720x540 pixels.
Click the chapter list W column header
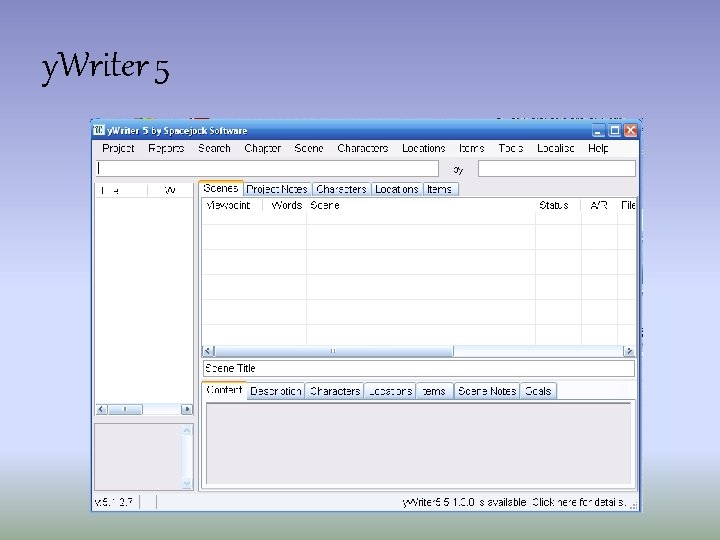pos(170,190)
